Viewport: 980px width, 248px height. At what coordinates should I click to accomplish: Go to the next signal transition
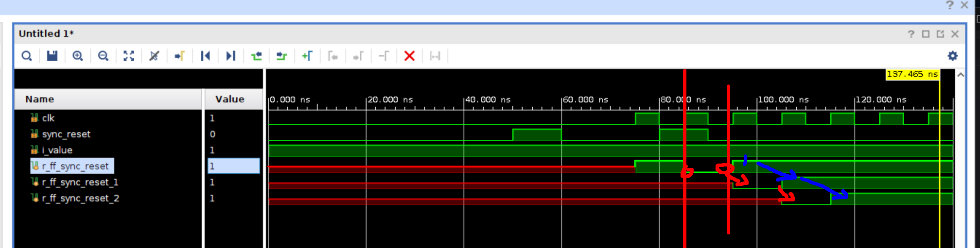281,56
